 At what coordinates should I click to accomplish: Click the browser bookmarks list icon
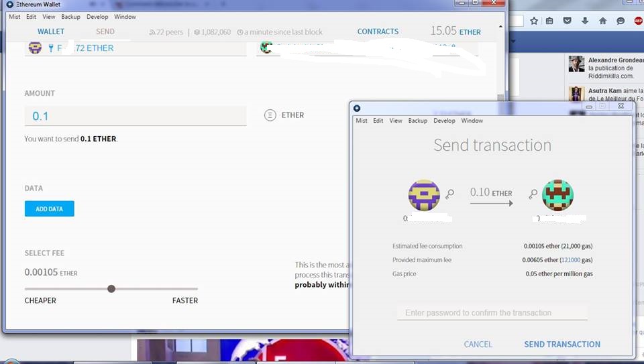coord(549,21)
